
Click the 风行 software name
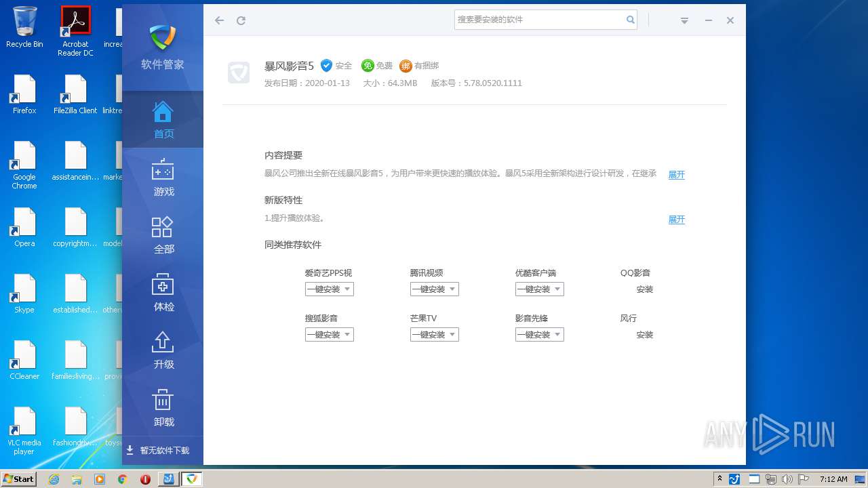[x=629, y=319]
